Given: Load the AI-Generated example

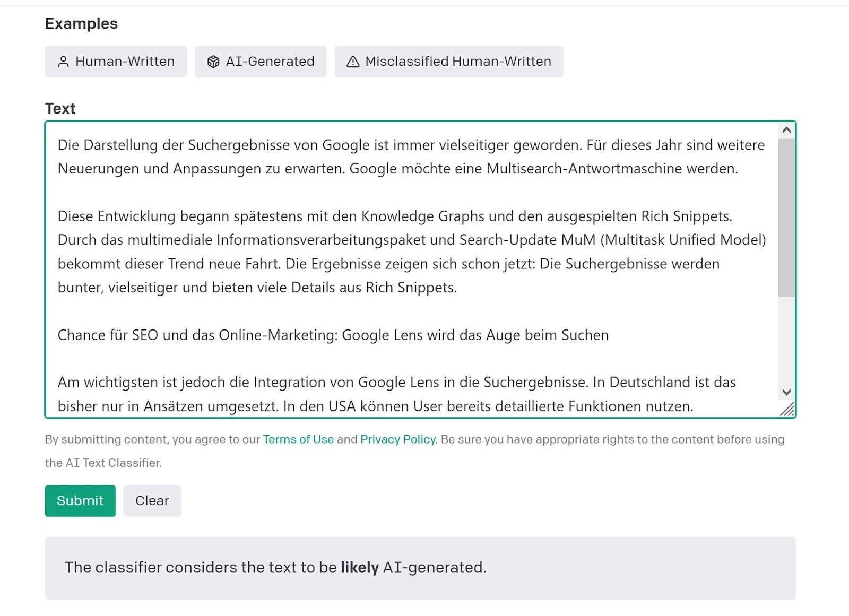Looking at the screenshot, I should point(261,62).
